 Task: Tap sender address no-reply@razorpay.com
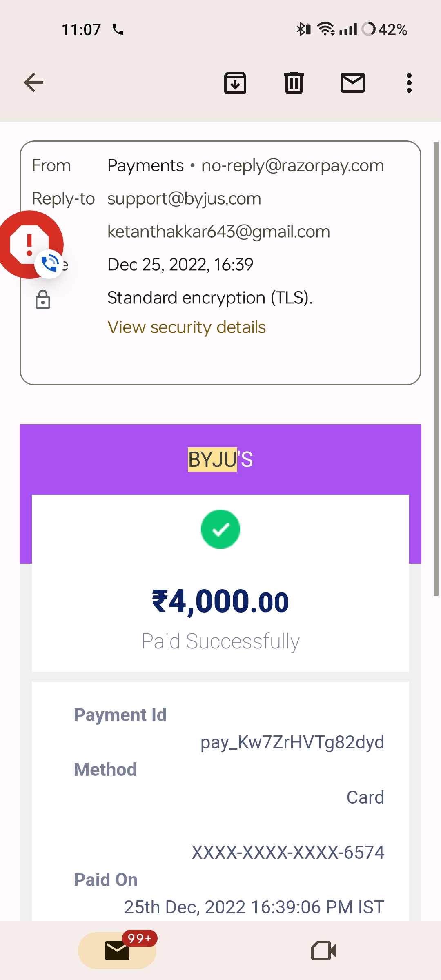(x=292, y=166)
